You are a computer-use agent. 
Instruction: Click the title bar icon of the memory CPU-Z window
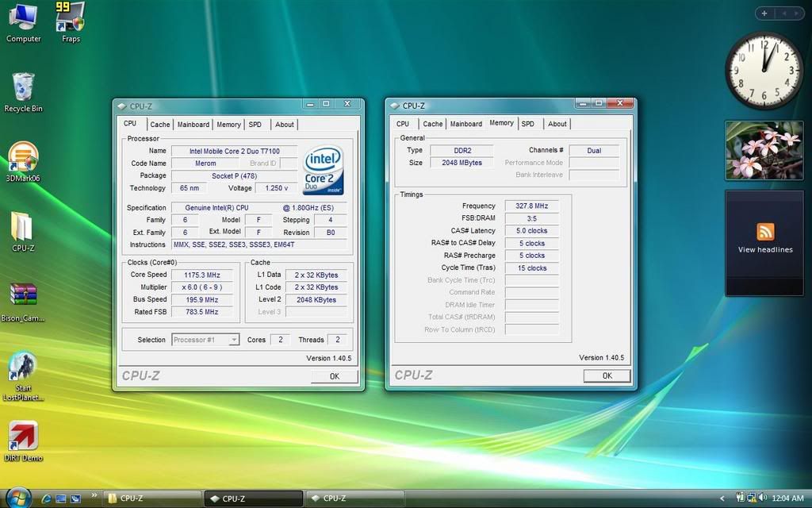pos(395,106)
